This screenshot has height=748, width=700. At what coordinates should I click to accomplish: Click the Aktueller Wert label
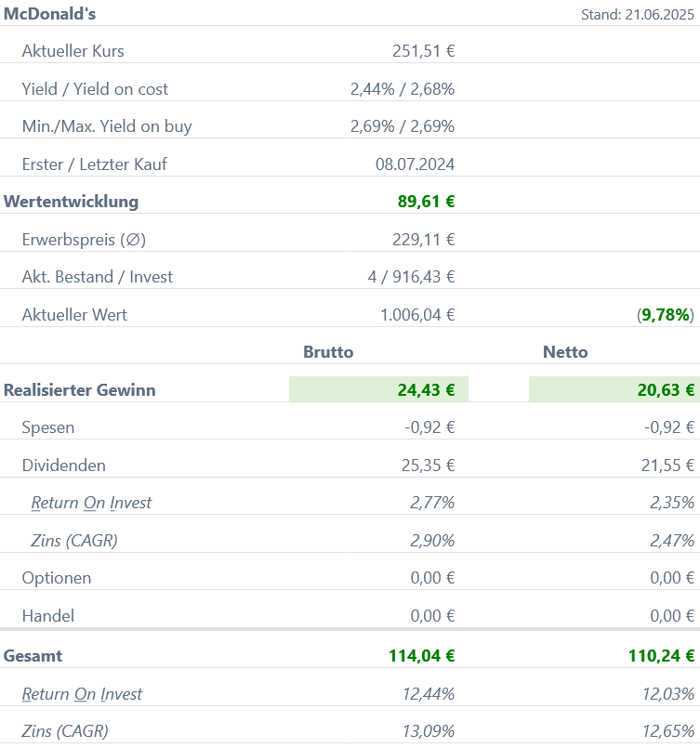pyautogui.click(x=74, y=315)
